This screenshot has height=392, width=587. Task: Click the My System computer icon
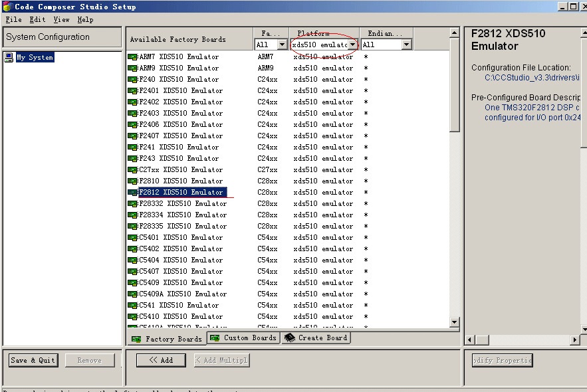[9, 57]
